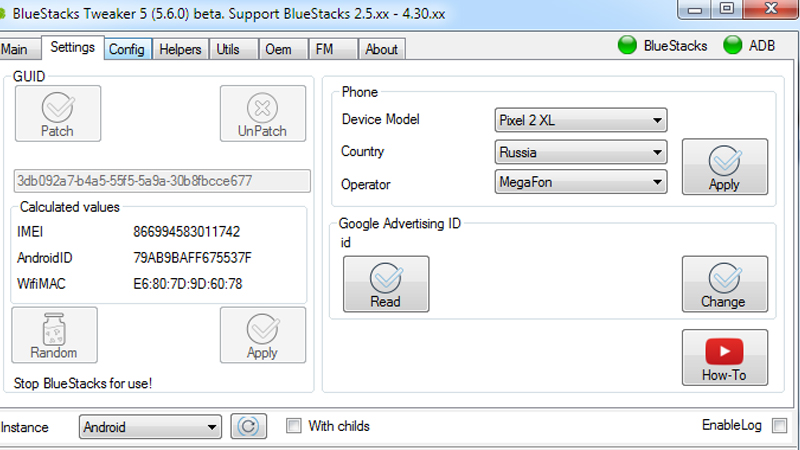This screenshot has height=450, width=800.
Task: Select the IMEI value 866994583011742
Action: tap(186, 232)
